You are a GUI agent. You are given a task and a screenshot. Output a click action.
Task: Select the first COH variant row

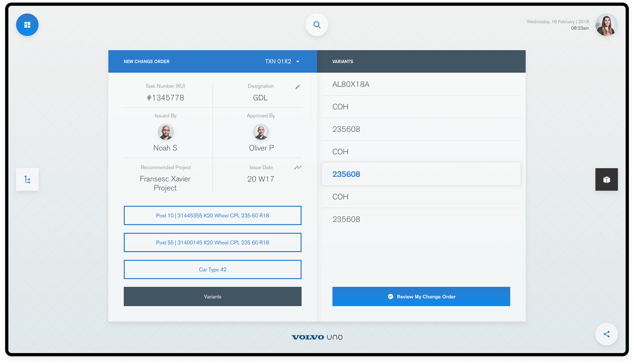421,107
